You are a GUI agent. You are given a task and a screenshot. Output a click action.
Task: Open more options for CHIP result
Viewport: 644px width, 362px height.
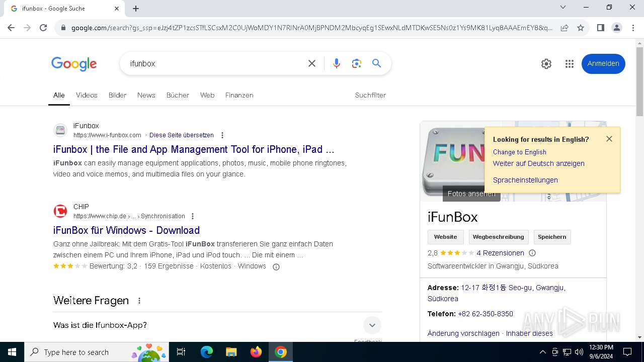coord(192,216)
